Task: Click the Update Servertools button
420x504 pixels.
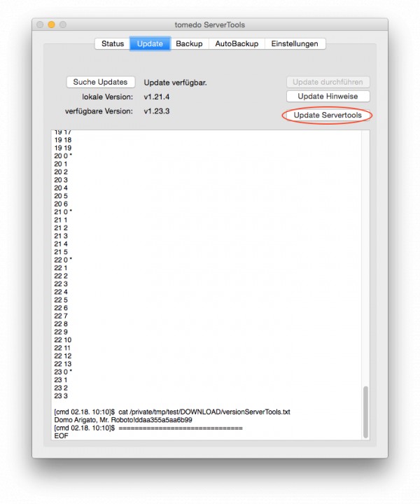Action: (x=328, y=115)
